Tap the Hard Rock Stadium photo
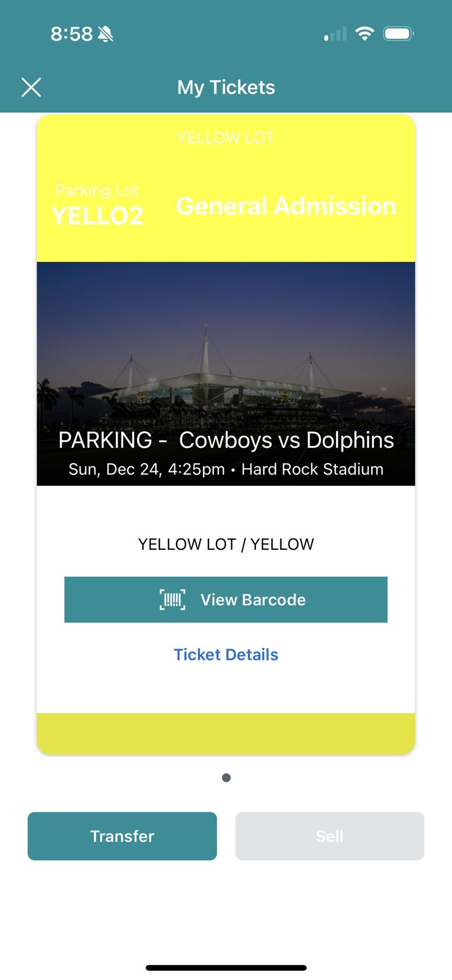The height and width of the screenshot is (980, 452). point(226,357)
